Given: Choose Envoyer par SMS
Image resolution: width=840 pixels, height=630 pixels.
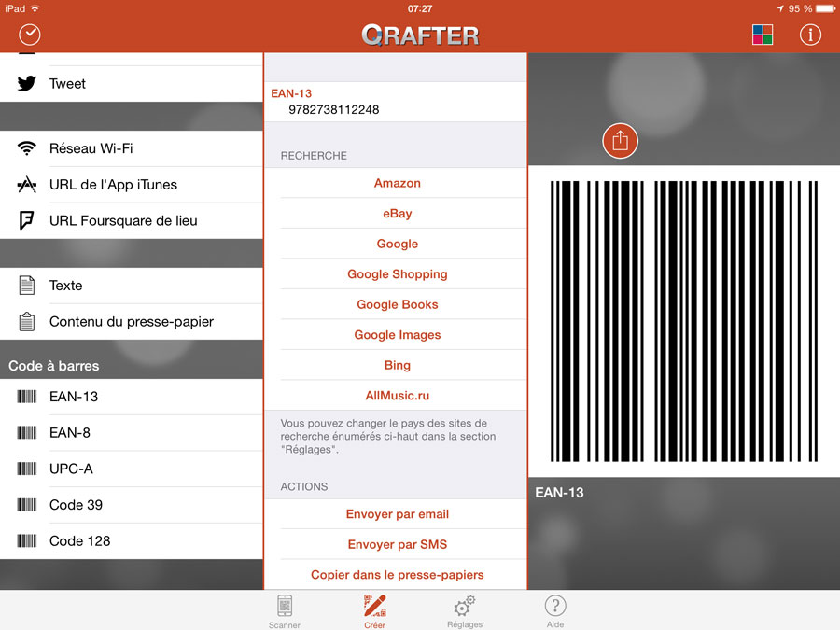Looking at the screenshot, I should (x=397, y=544).
